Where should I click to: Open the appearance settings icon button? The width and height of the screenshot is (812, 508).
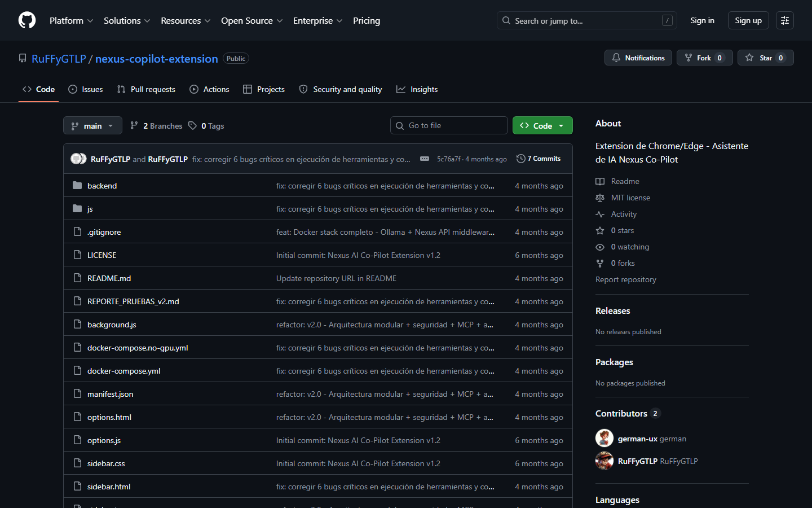pos(785,20)
